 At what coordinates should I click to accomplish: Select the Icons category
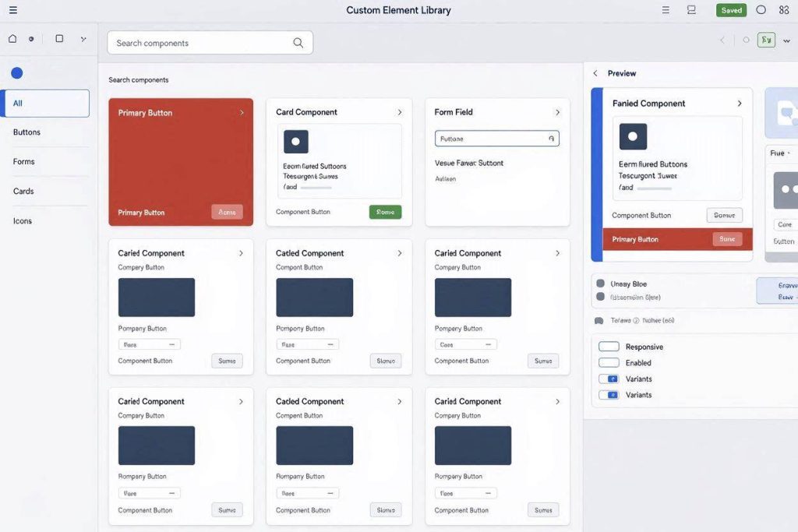pos(23,220)
